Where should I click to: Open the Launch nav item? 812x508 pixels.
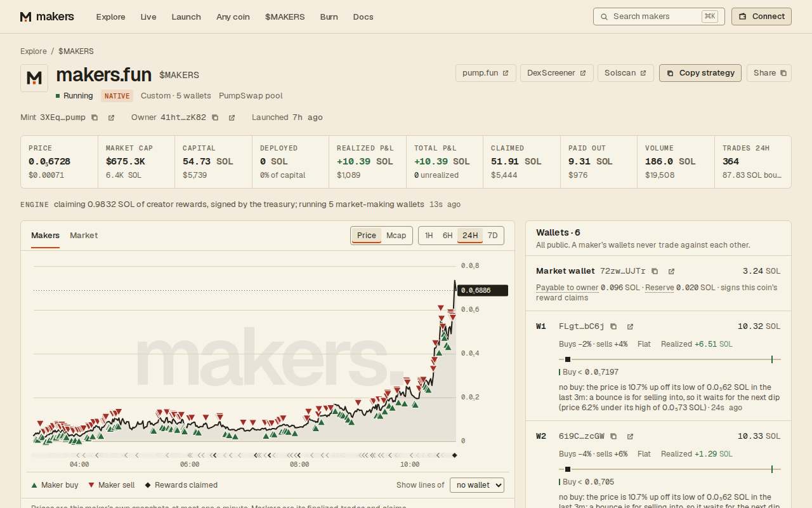coord(187,17)
